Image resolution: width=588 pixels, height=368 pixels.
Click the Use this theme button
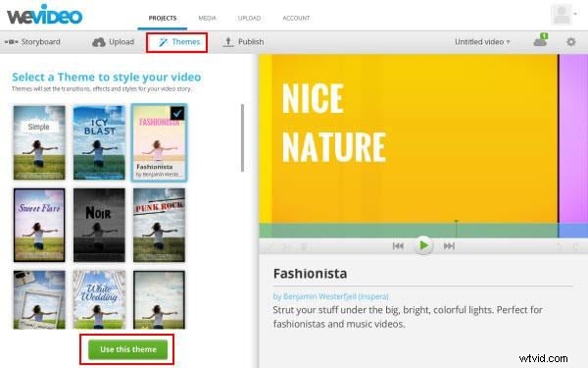(x=127, y=349)
